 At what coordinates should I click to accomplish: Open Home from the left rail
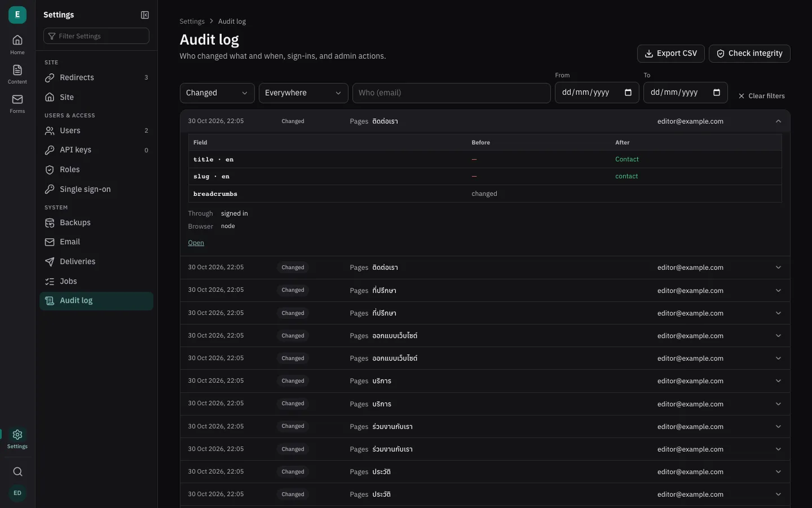(17, 45)
